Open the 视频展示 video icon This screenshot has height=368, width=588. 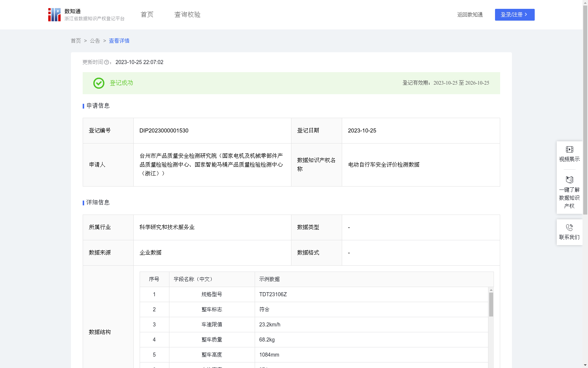(x=570, y=149)
